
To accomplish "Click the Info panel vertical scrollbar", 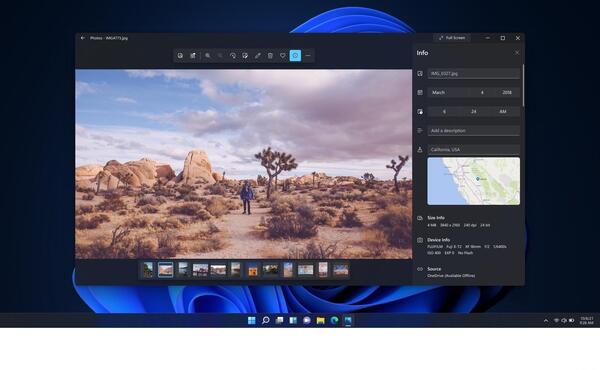I will tap(523, 85).
